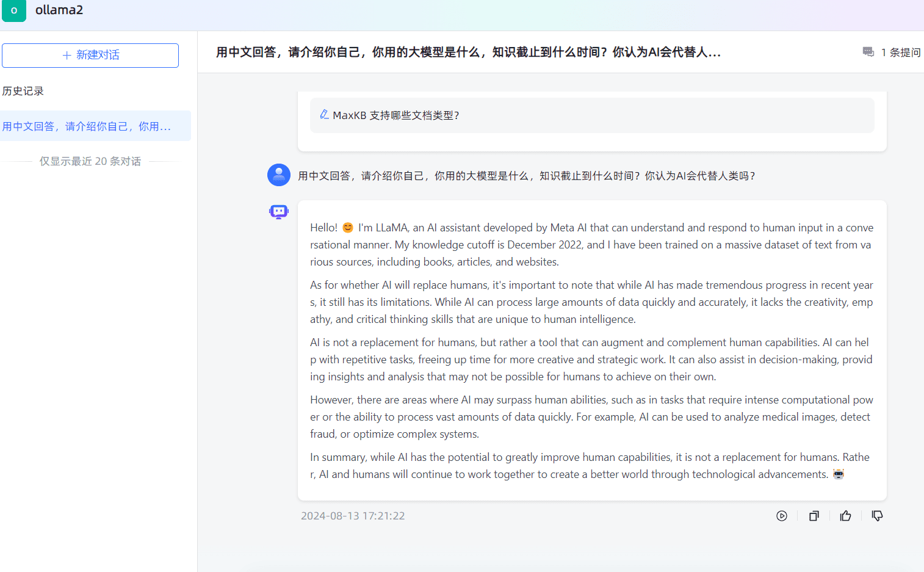Give the response a thumbs down

point(877,516)
